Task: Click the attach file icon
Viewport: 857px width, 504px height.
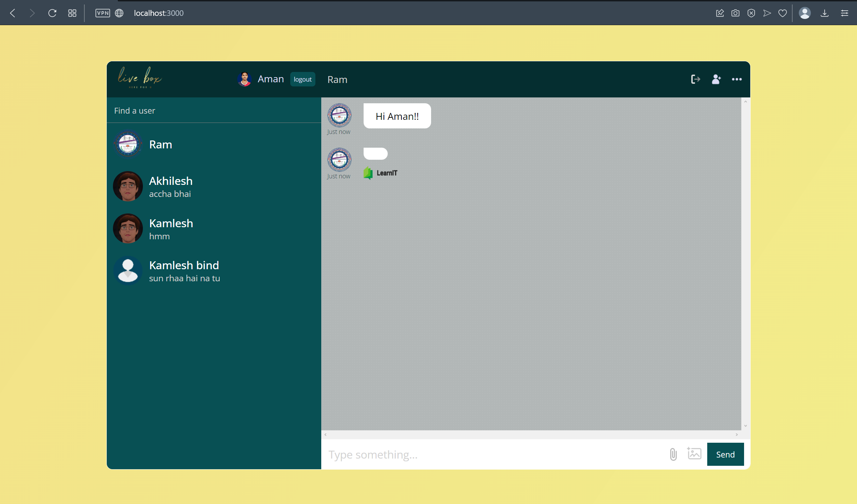Action: pyautogui.click(x=673, y=454)
